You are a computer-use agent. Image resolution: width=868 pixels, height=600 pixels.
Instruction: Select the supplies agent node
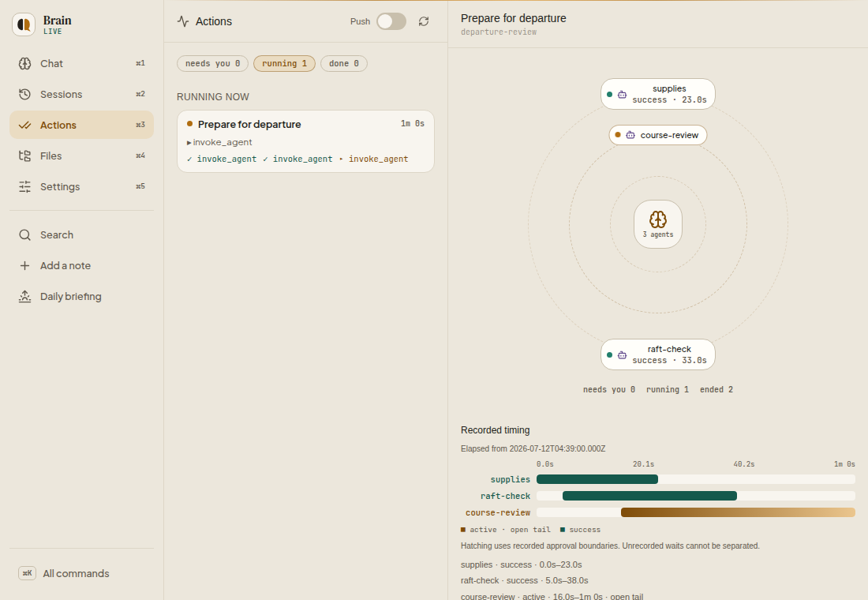pyautogui.click(x=657, y=94)
